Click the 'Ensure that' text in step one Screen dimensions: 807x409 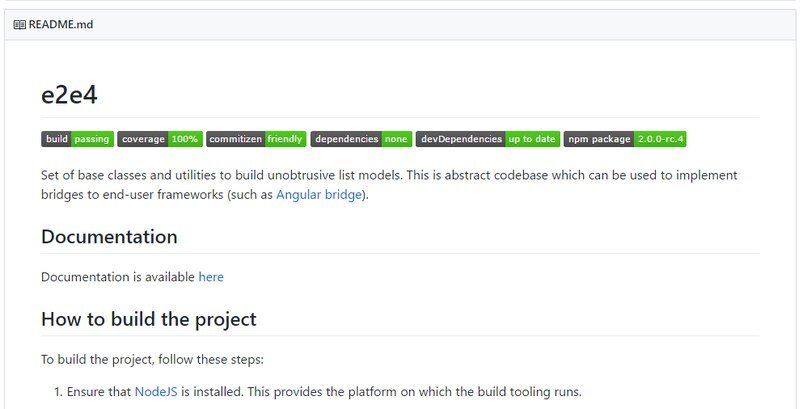[x=99, y=391]
